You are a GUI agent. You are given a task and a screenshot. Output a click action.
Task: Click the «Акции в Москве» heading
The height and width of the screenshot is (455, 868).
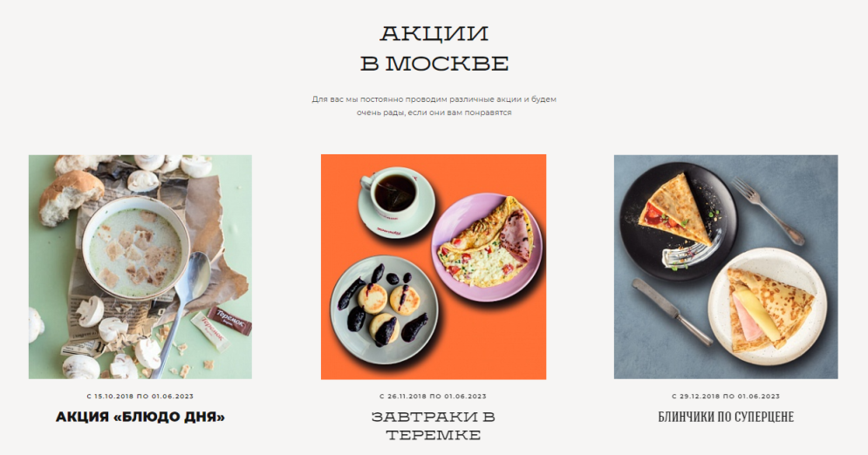(x=434, y=48)
